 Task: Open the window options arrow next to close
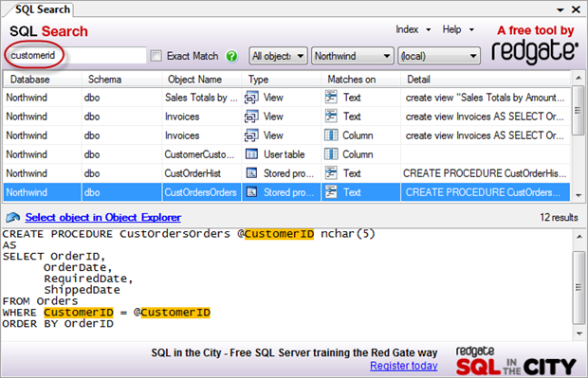coord(560,10)
